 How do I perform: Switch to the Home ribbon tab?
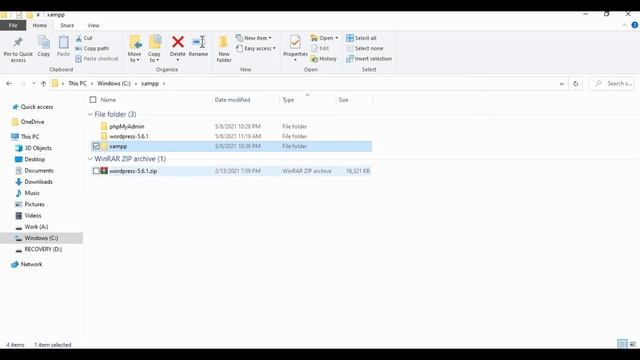[40, 25]
